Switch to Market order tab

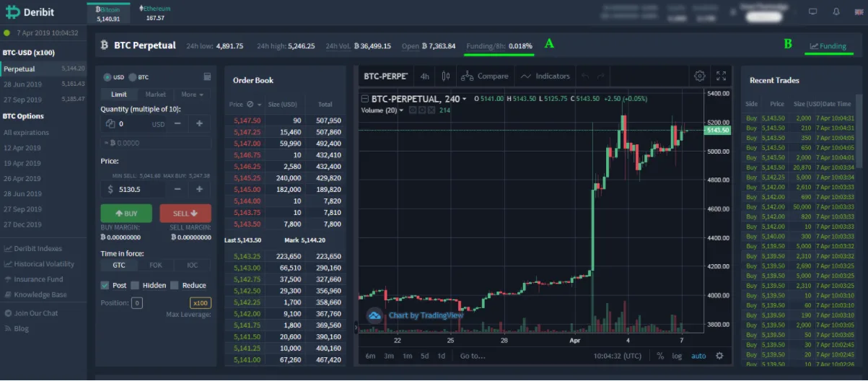[x=155, y=95]
